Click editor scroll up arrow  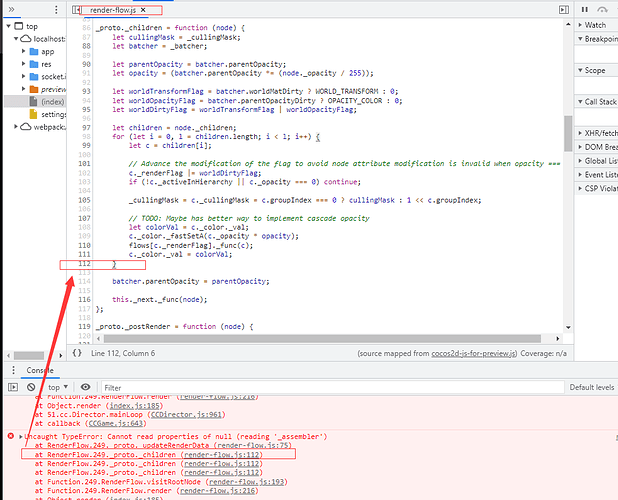pyautogui.click(x=568, y=24)
